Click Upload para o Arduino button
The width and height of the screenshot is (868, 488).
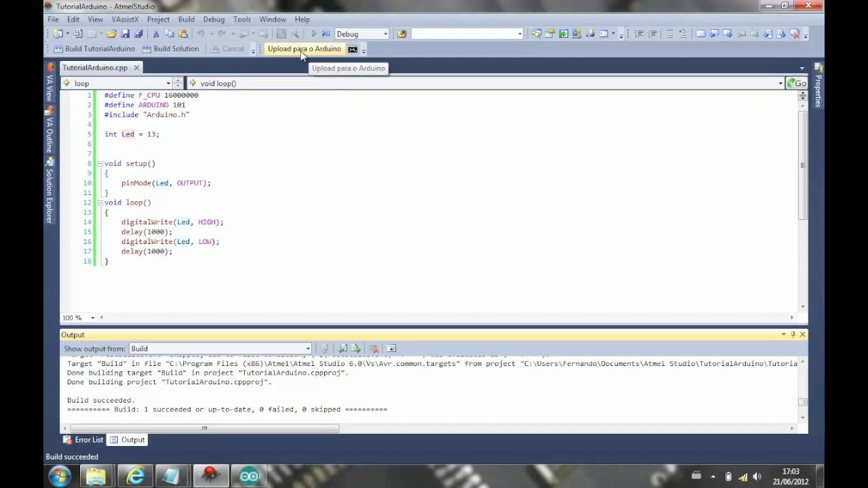tap(304, 49)
